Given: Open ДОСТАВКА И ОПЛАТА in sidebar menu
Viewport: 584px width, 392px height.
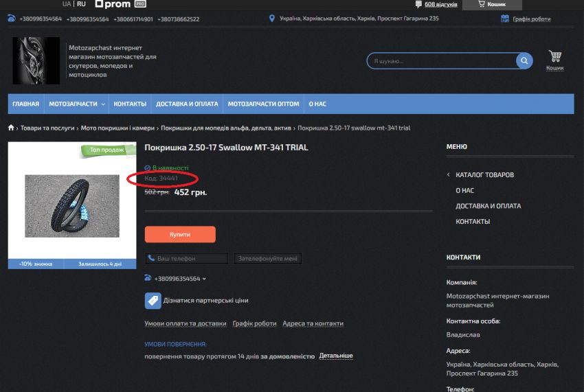Looking at the screenshot, I should click(488, 206).
